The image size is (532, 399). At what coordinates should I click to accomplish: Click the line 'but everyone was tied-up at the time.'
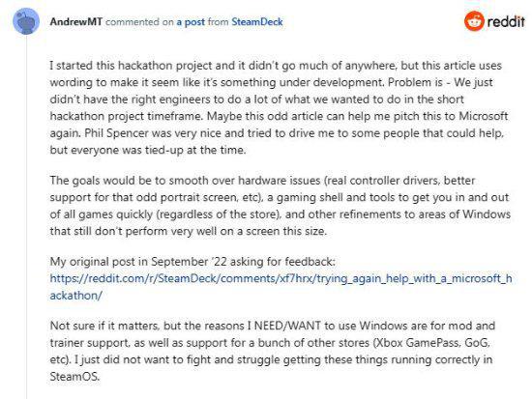point(148,150)
